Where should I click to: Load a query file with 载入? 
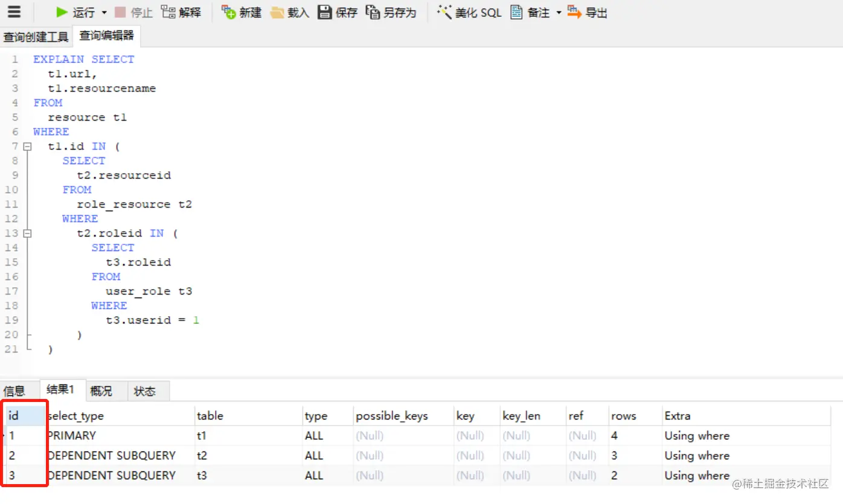290,12
